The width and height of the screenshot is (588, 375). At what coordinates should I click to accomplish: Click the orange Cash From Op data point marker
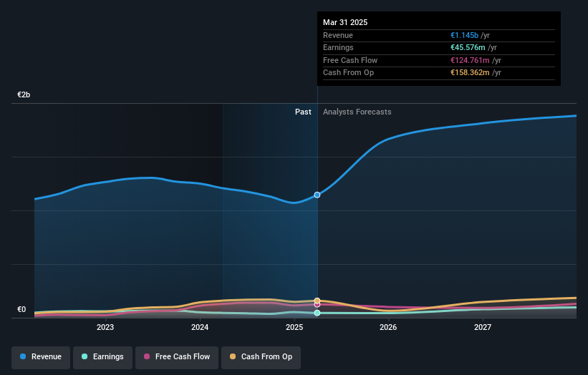[x=317, y=301]
